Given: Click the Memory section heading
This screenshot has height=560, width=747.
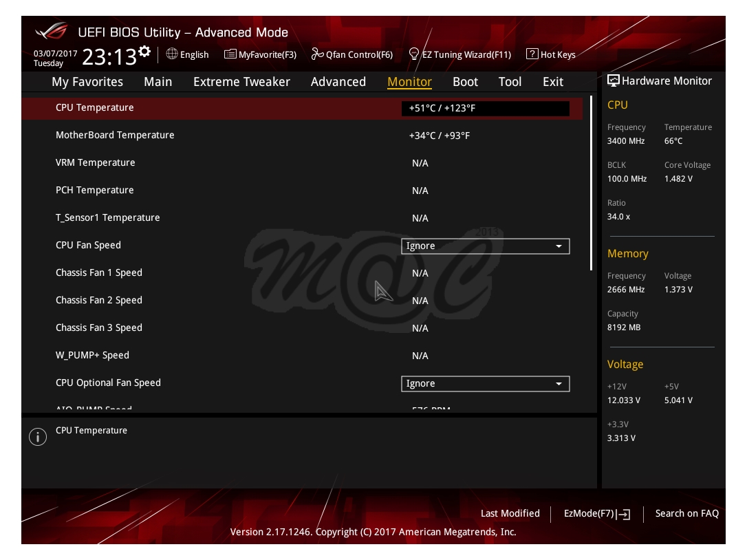Looking at the screenshot, I should (627, 254).
